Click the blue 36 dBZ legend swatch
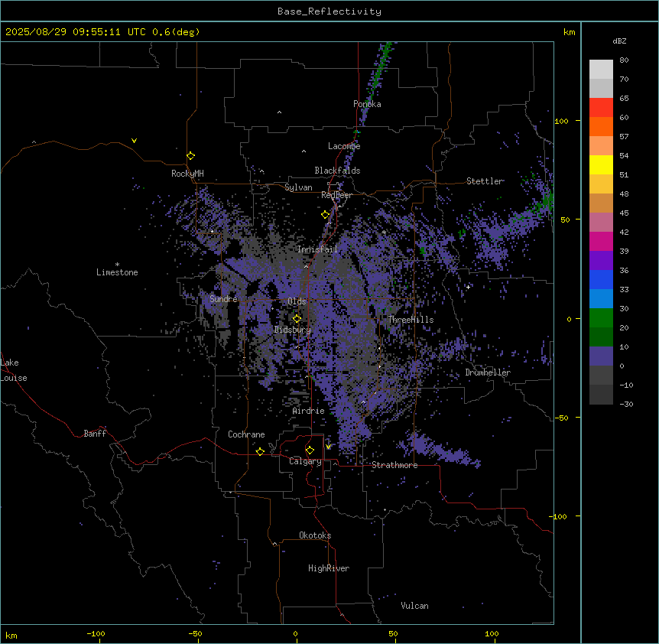Image resolution: width=659 pixels, height=644 pixels. point(601,279)
